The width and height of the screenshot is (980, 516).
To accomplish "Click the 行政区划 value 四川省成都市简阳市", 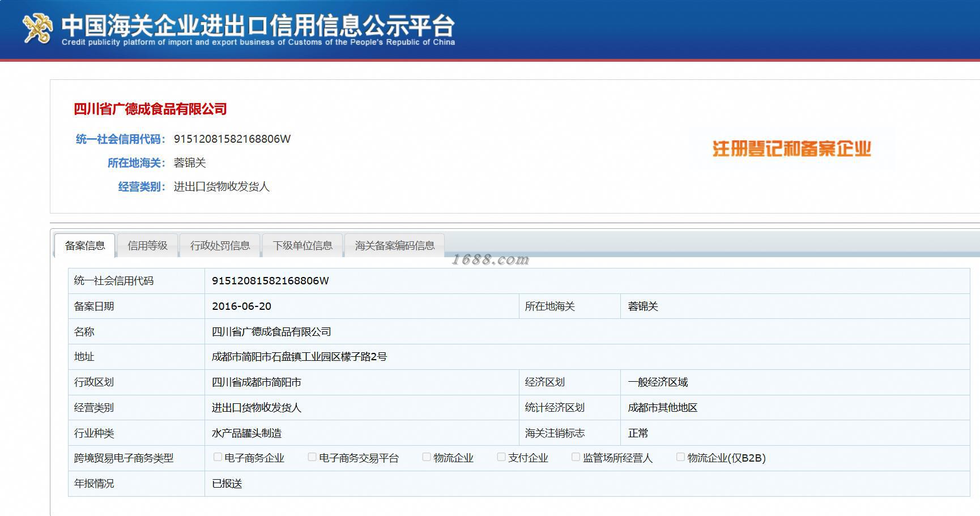I will pos(257,382).
